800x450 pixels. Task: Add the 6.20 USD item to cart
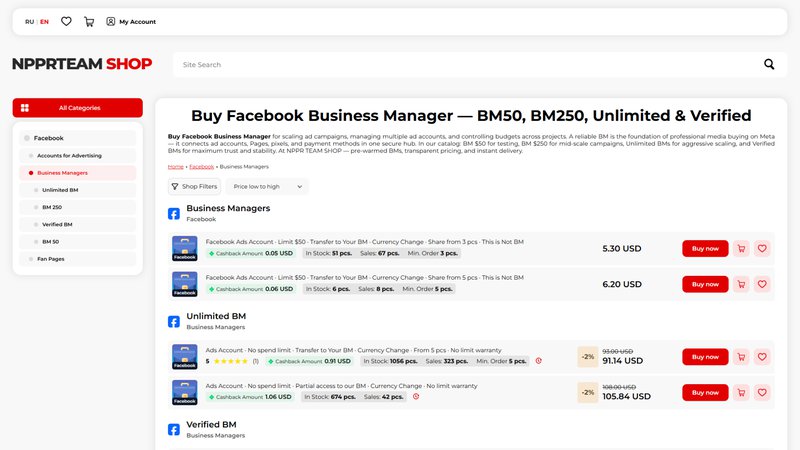coord(741,284)
